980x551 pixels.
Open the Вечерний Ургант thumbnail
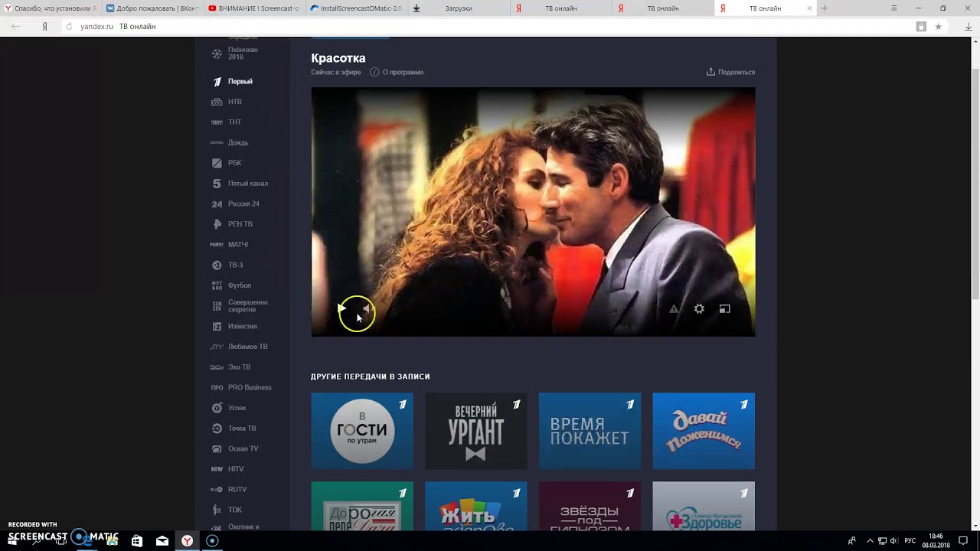point(476,431)
